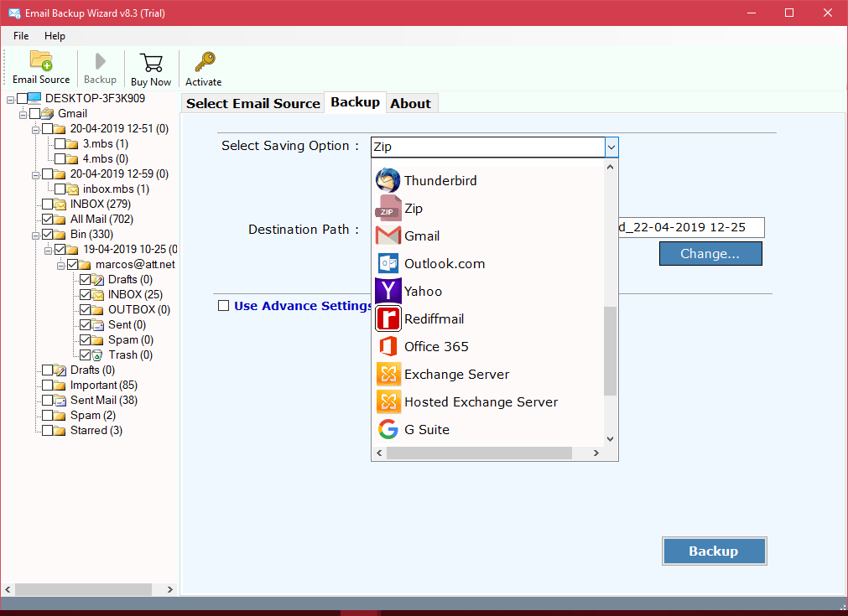Uncheck the All Mail (702) checkbox
Screen dimensions: 848x616
click(48, 220)
